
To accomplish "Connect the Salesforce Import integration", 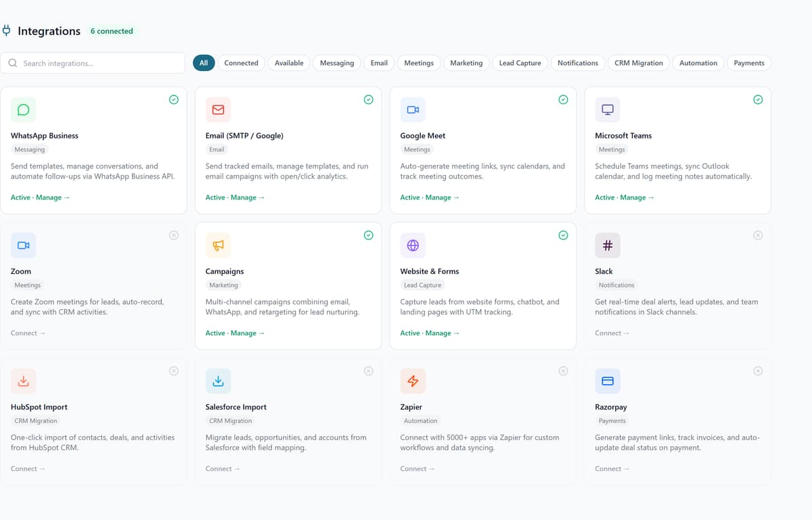I will click(223, 469).
